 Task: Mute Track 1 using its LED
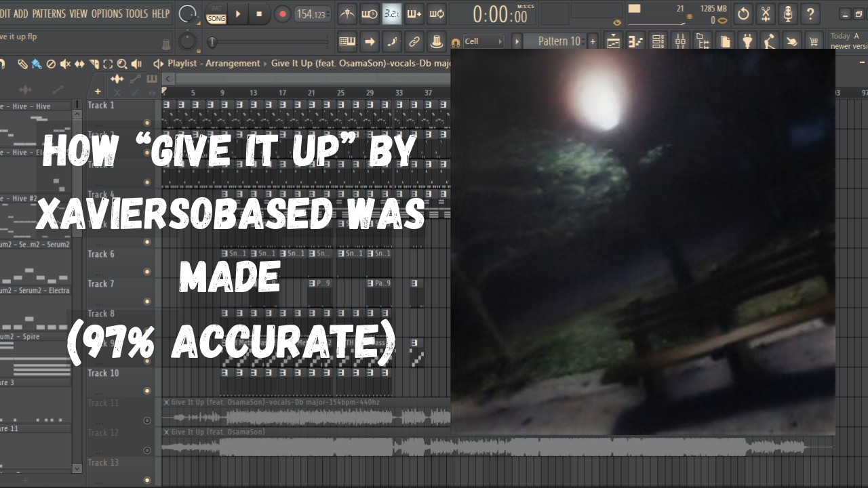pyautogui.click(x=147, y=123)
